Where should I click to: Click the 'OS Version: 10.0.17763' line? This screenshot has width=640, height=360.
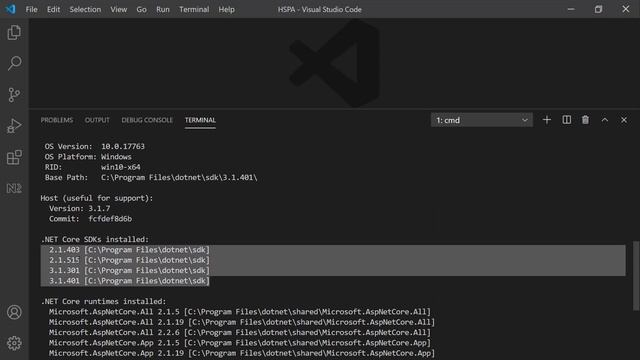click(x=95, y=146)
